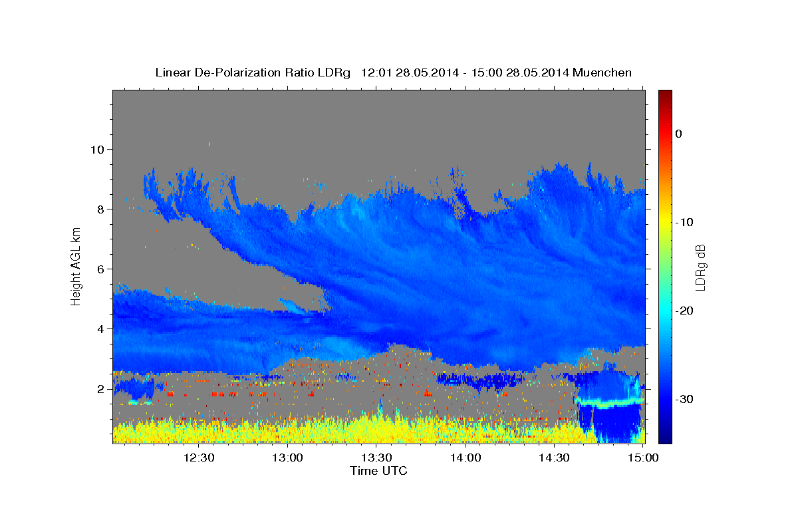Click the '4' height tick label

click(x=101, y=329)
